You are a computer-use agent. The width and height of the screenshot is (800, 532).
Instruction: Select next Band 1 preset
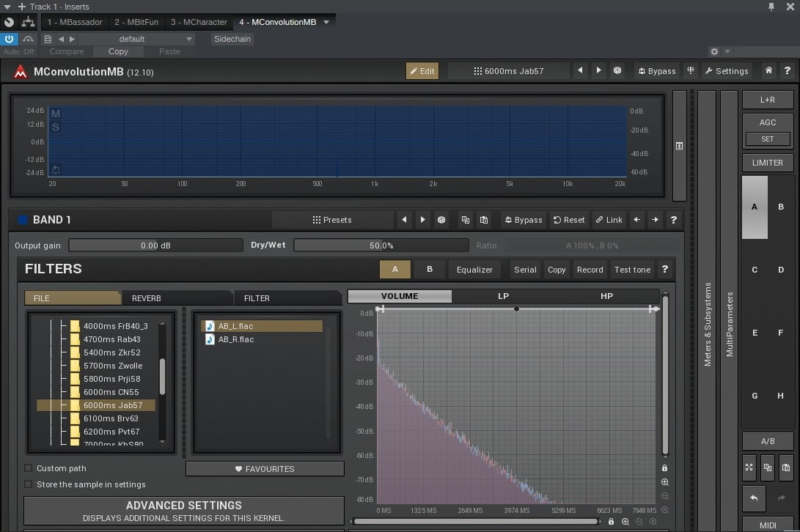click(x=422, y=220)
